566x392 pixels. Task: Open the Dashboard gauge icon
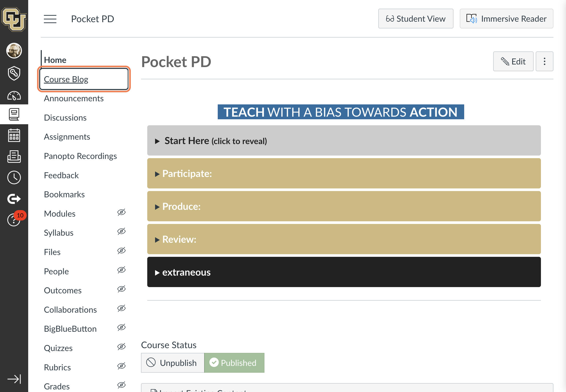14,96
